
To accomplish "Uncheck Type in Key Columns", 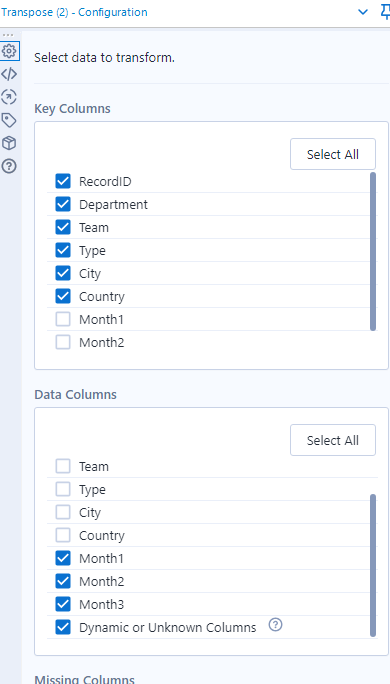I will click(63, 250).
